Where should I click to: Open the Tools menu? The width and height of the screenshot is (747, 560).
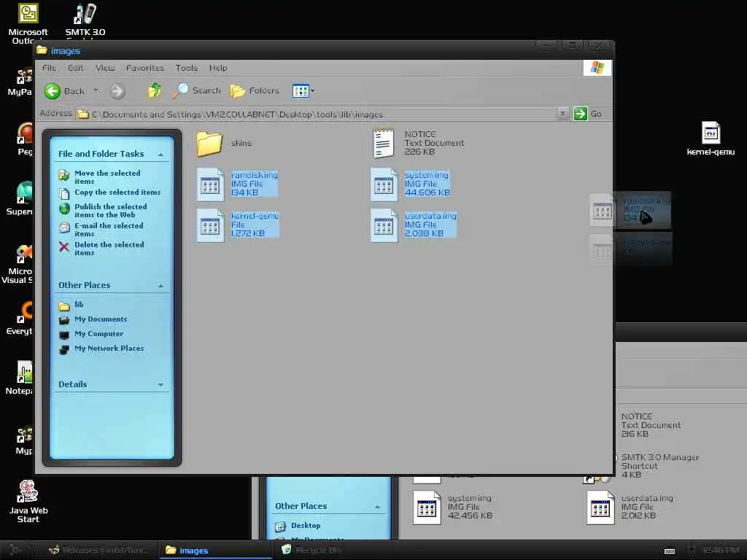point(186,68)
